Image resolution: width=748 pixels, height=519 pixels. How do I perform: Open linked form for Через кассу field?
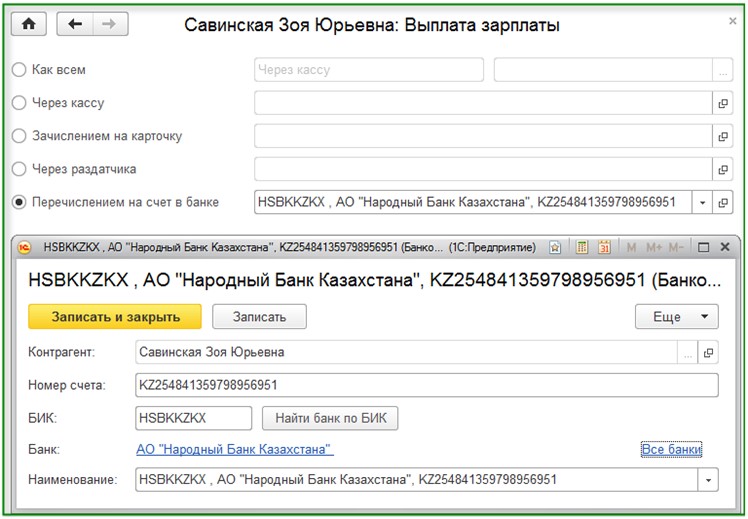pos(723,103)
